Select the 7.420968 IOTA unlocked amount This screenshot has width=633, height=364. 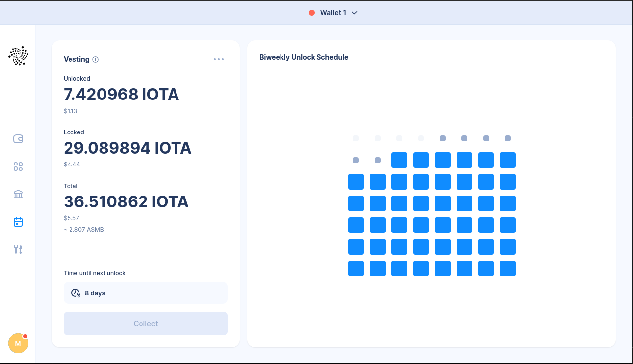[121, 94]
